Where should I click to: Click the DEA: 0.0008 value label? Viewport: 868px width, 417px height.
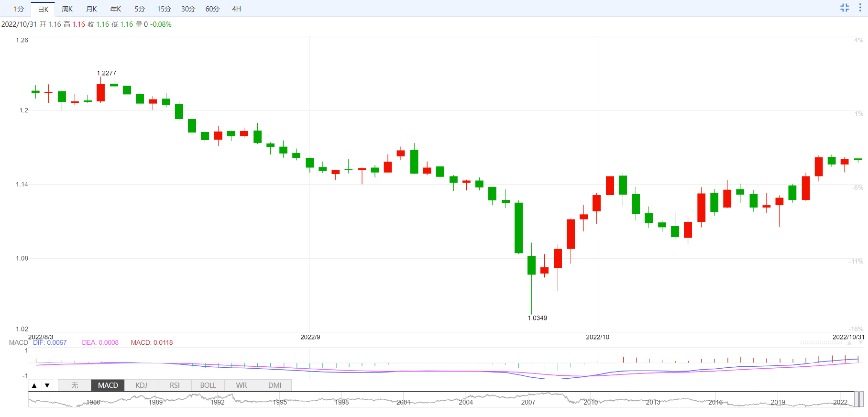(x=100, y=342)
